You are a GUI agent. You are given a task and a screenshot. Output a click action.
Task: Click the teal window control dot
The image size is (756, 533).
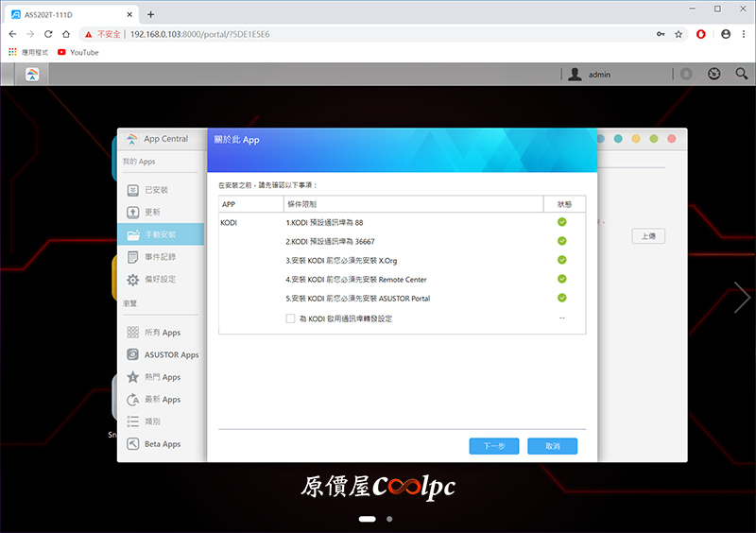[x=618, y=139]
